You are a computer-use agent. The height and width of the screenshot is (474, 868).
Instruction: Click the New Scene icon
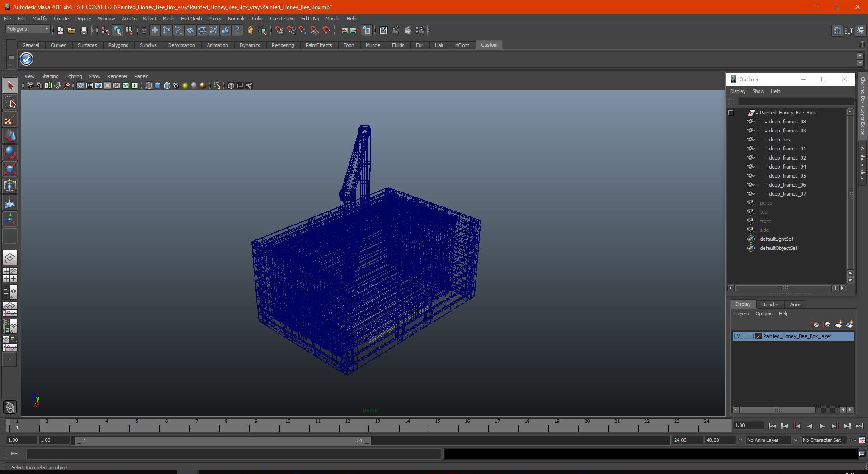[61, 30]
